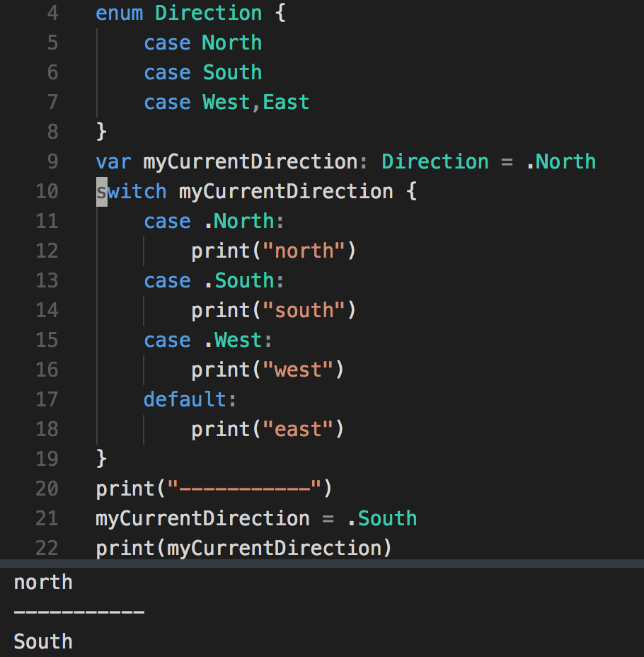
Task: Click line number 4 in the gutter
Action: [53, 13]
